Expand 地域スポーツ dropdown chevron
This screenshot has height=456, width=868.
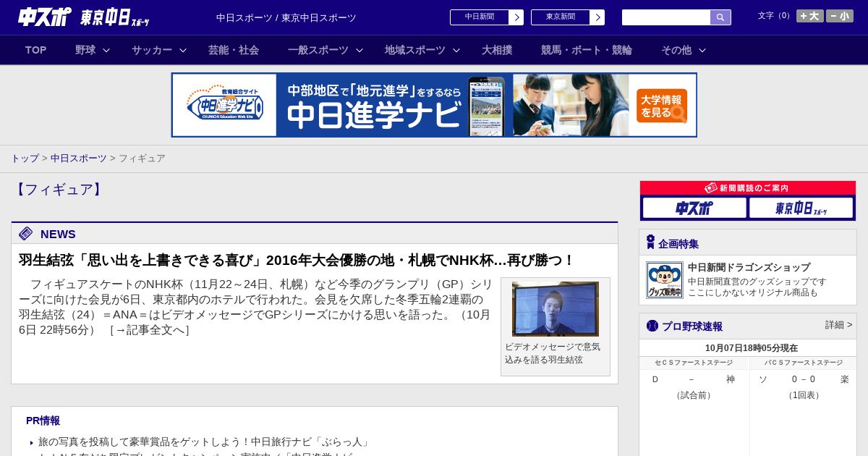coord(456,50)
